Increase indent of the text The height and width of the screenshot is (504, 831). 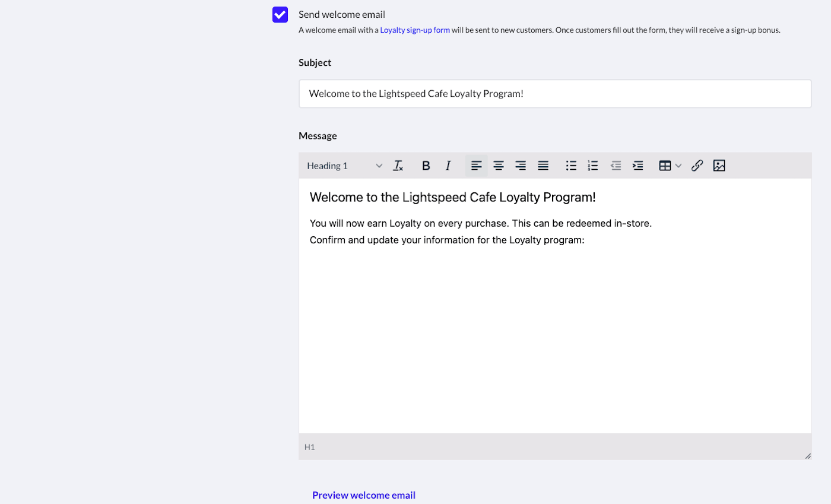[638, 166]
